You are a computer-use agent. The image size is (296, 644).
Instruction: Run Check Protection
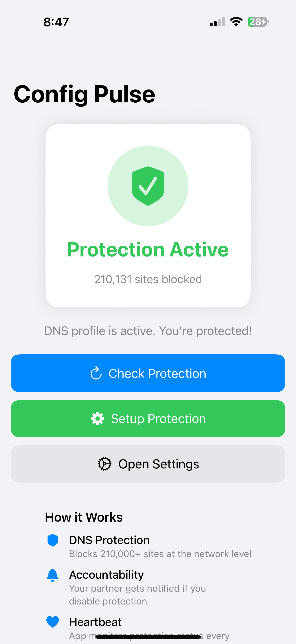pos(148,373)
